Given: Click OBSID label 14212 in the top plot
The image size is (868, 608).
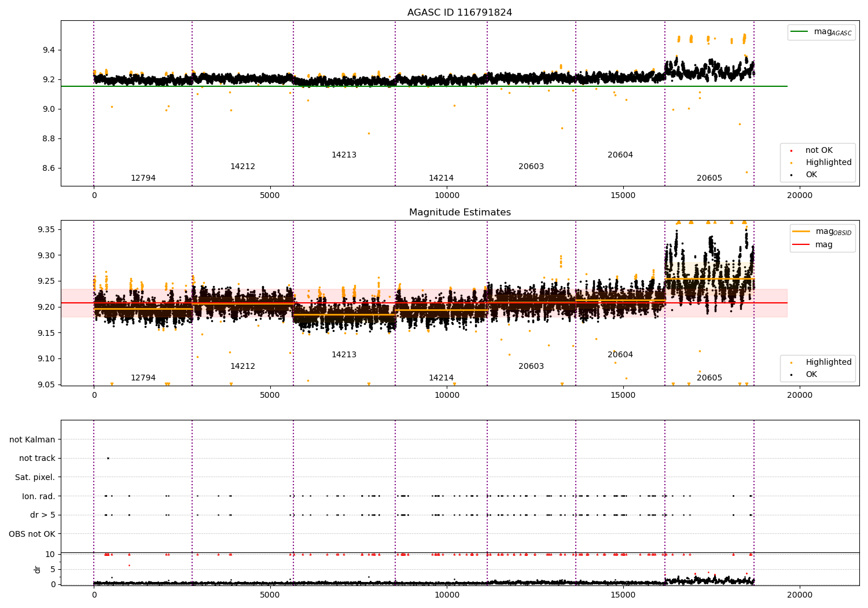Looking at the screenshot, I should [242, 167].
